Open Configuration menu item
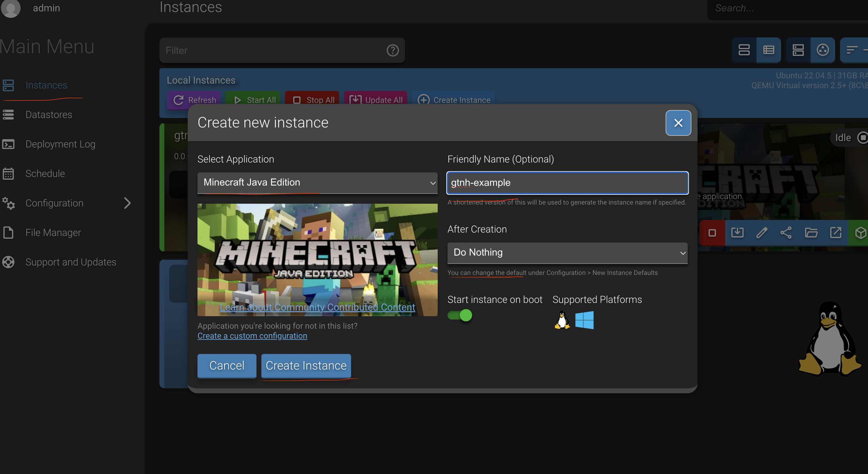Image resolution: width=868 pixels, height=474 pixels. click(54, 203)
